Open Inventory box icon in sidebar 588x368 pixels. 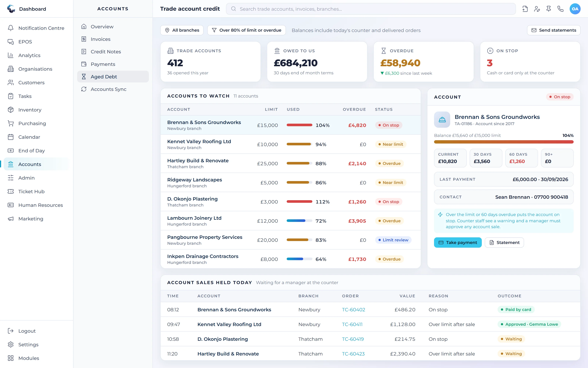point(10,110)
